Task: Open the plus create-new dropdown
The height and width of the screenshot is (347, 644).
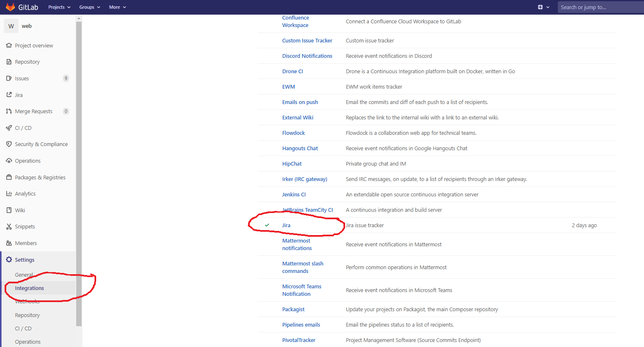Action: (x=543, y=7)
